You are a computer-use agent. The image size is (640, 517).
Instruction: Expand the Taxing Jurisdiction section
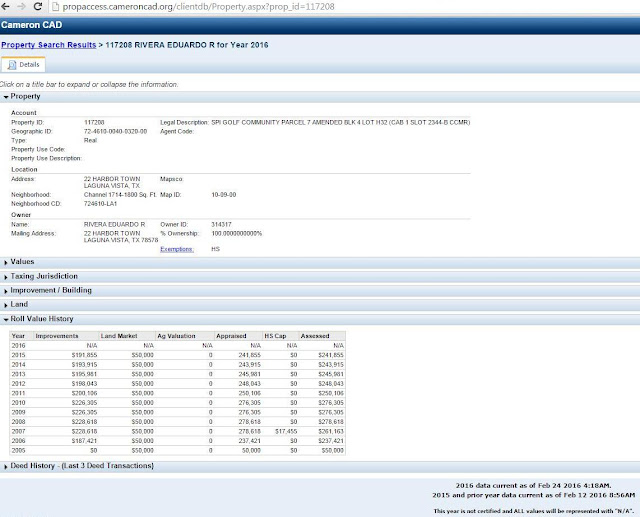pos(320,276)
